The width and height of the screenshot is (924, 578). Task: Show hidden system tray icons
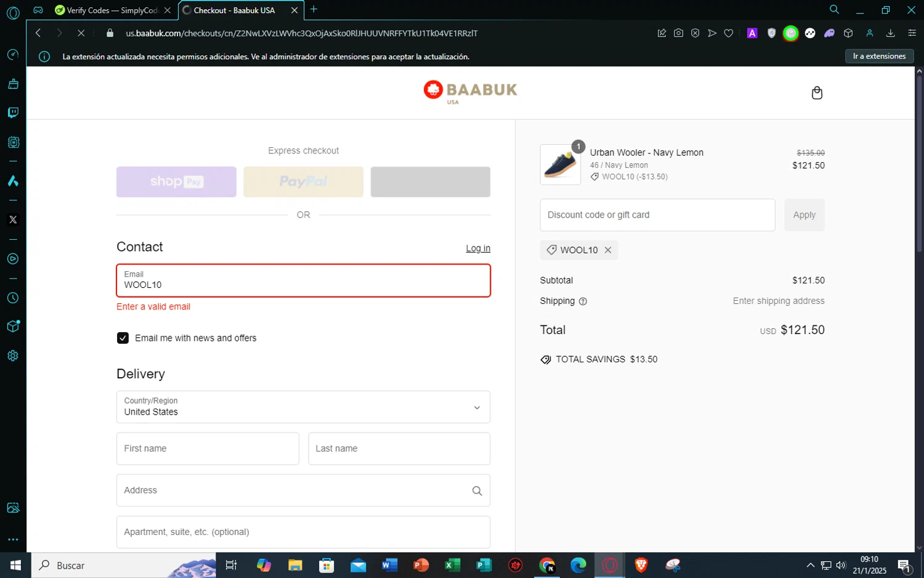pyautogui.click(x=810, y=565)
